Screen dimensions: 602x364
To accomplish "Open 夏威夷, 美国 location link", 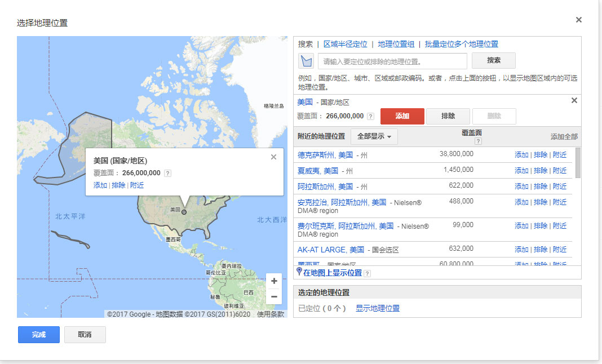I will (x=318, y=171).
